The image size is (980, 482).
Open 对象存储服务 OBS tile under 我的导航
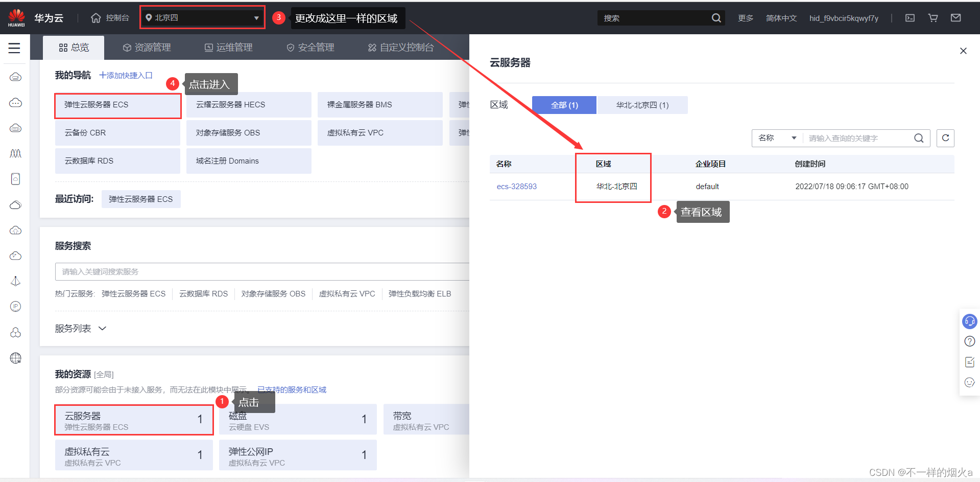[x=249, y=133]
